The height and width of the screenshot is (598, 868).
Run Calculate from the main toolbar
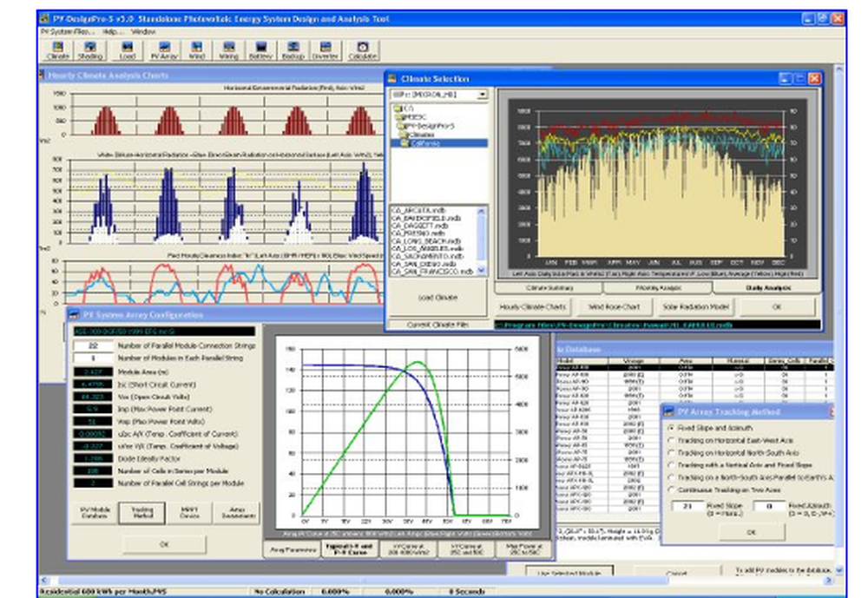click(x=363, y=49)
